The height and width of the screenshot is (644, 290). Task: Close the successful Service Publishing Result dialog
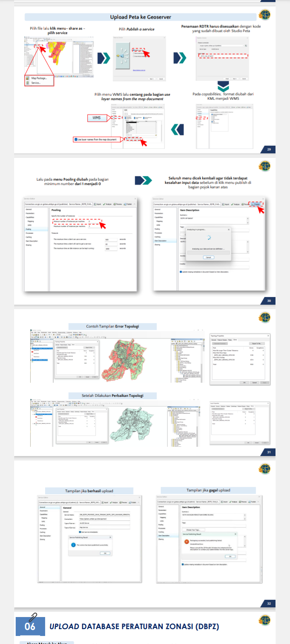point(110,537)
